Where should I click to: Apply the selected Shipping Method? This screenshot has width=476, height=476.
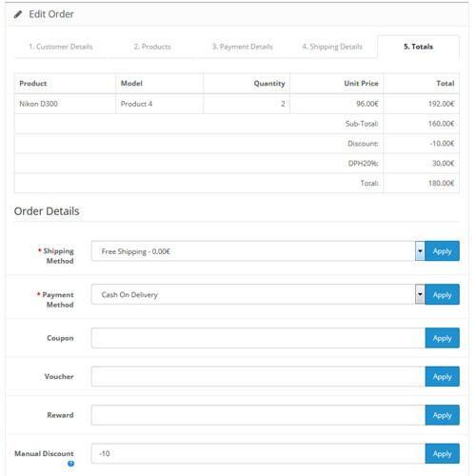pos(442,251)
